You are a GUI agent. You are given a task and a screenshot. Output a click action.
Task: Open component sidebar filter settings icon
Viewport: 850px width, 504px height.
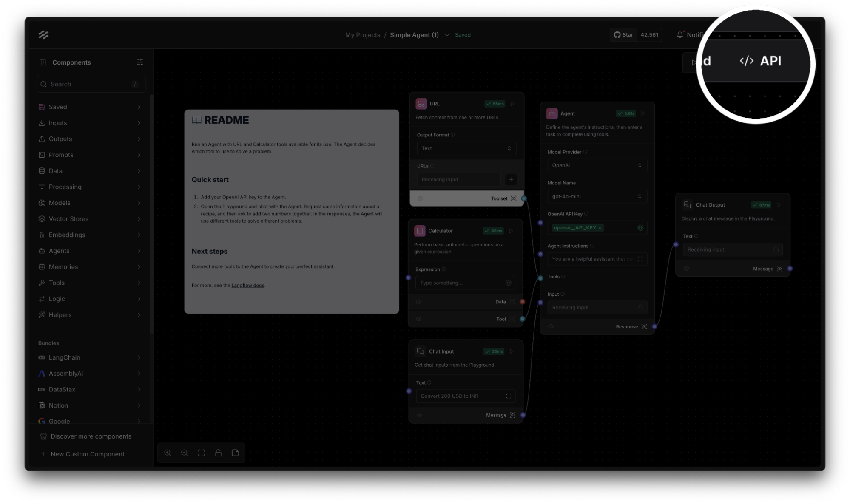(140, 62)
